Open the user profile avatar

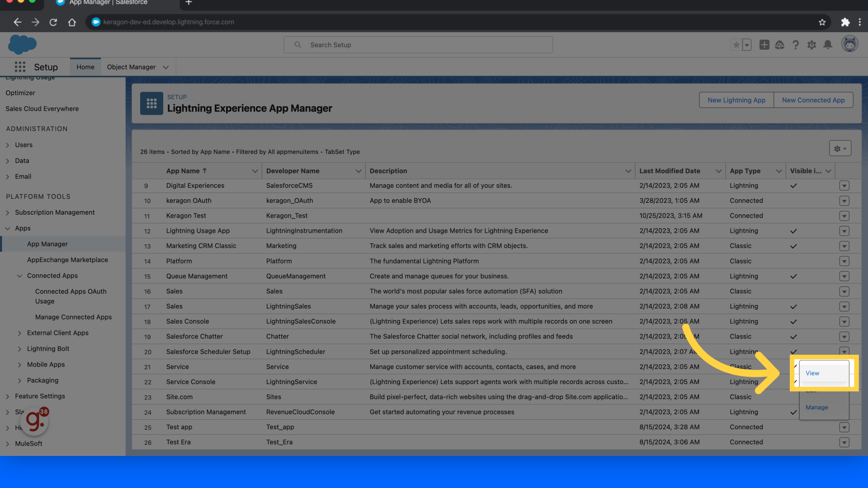point(849,44)
